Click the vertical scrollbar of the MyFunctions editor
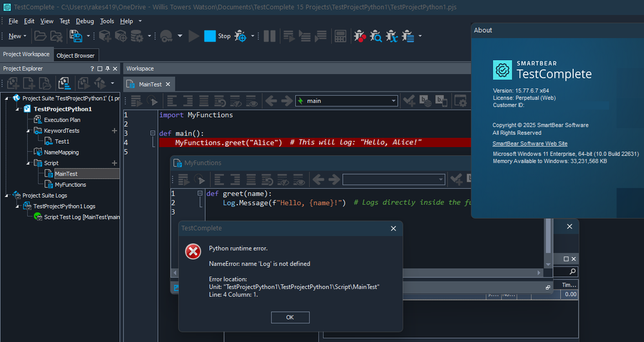 pos(548,236)
